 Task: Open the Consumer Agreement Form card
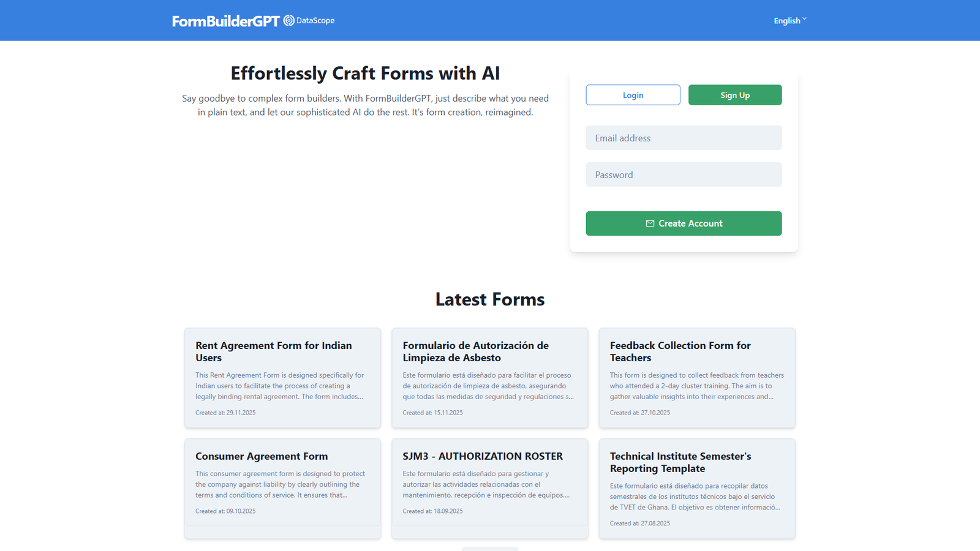282,489
